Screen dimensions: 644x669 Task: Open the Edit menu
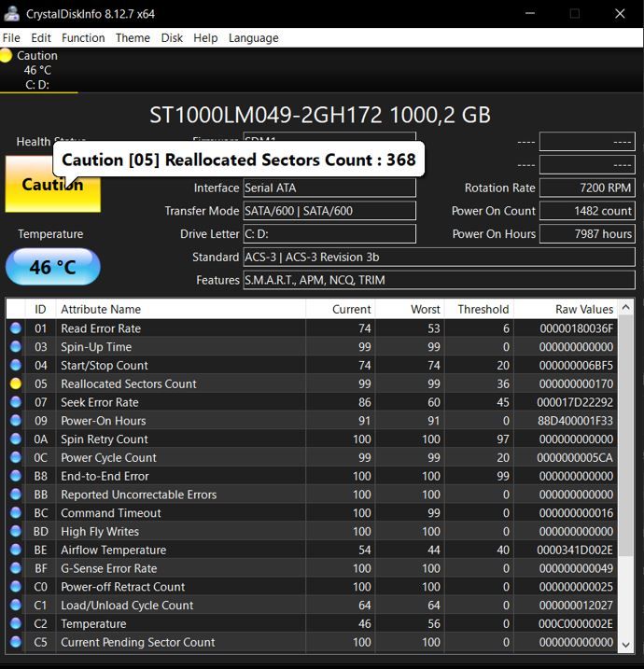[x=40, y=38]
